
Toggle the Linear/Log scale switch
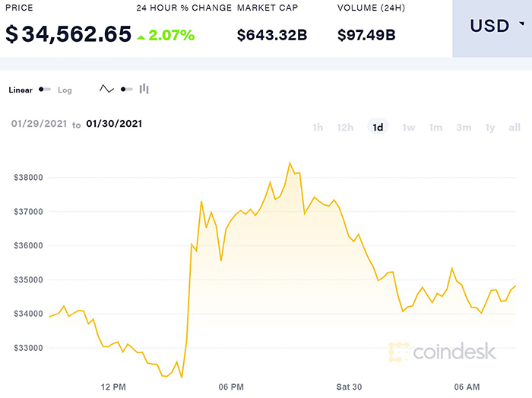pos(45,90)
